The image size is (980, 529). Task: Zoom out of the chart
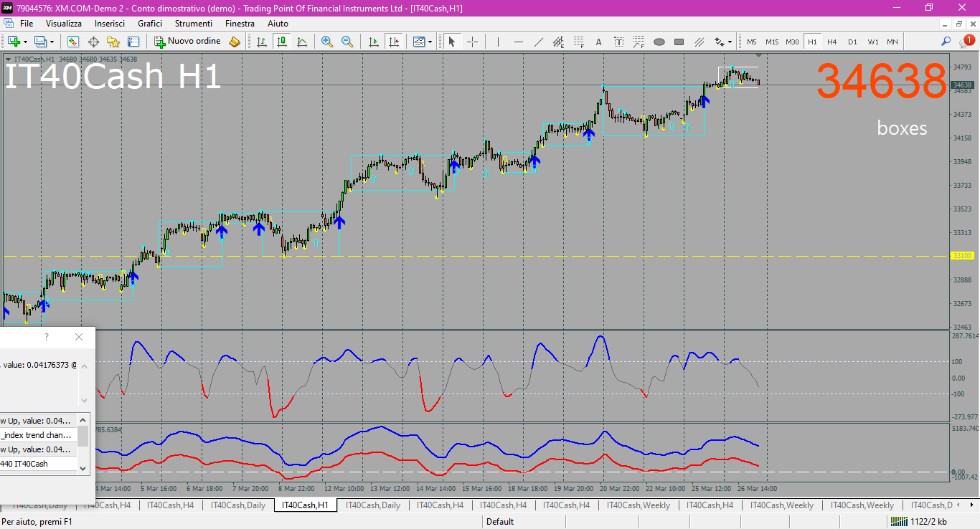pyautogui.click(x=347, y=42)
